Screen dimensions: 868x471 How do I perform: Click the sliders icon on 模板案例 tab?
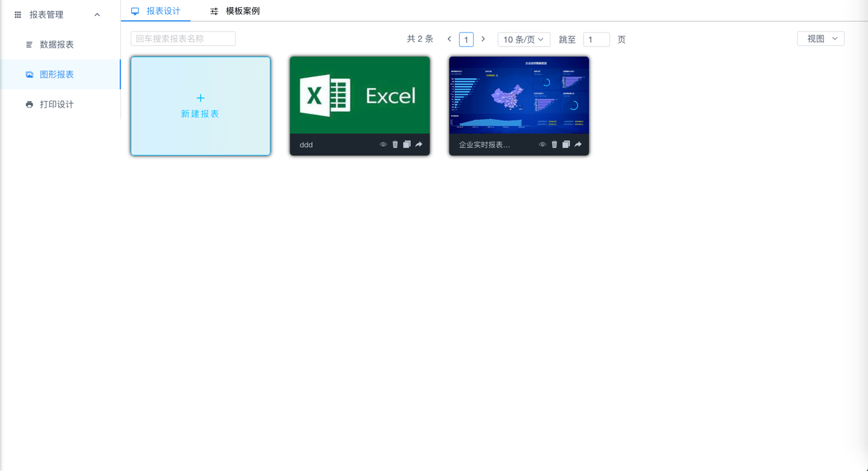coord(214,11)
